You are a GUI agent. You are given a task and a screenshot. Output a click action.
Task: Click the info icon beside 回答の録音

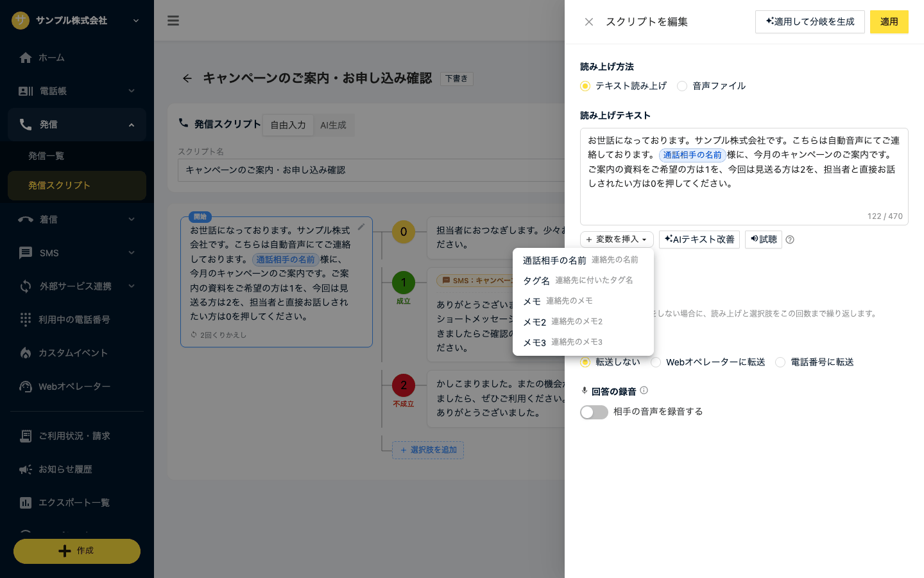[x=644, y=390]
